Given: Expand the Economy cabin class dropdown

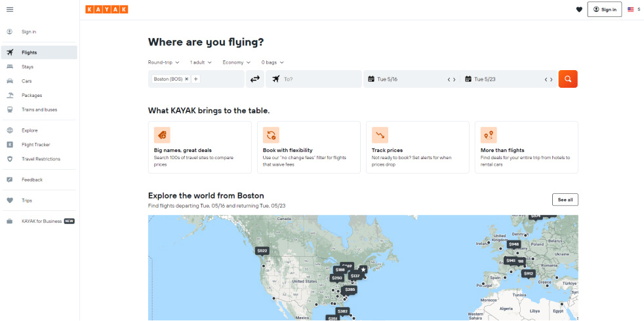Looking at the screenshot, I should coord(236,62).
